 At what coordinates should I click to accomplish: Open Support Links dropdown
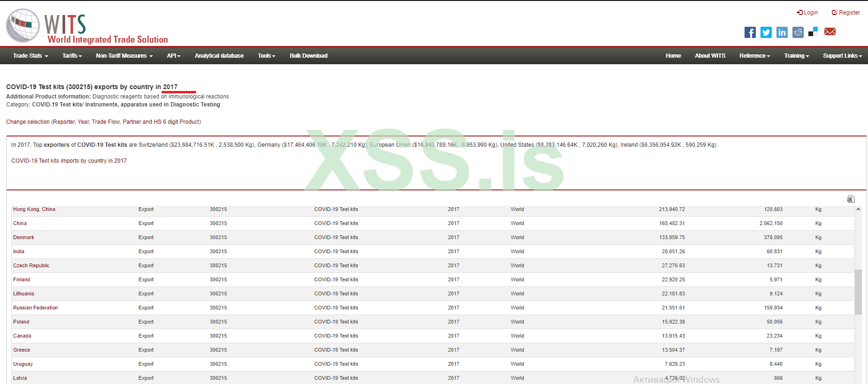(x=843, y=56)
